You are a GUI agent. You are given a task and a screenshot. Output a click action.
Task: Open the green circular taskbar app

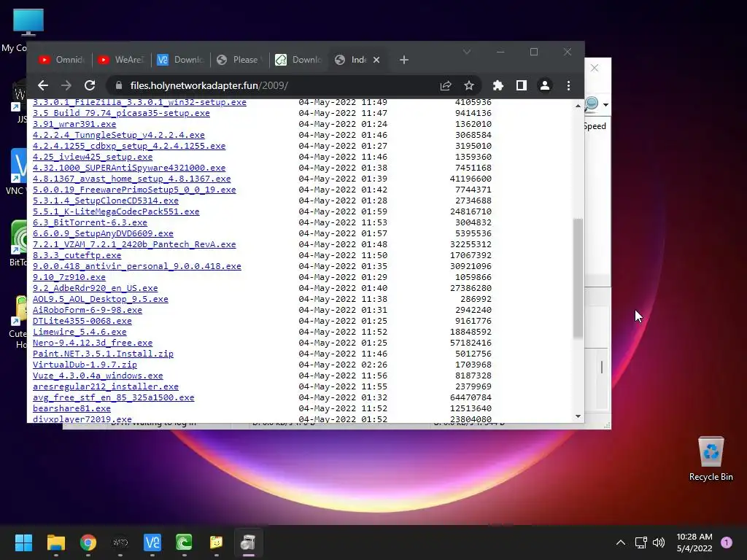click(x=185, y=542)
